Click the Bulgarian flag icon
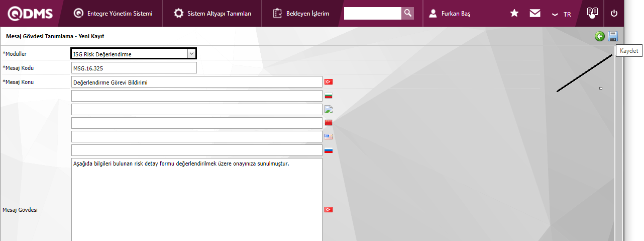The width and height of the screenshot is (644, 241). click(x=329, y=96)
